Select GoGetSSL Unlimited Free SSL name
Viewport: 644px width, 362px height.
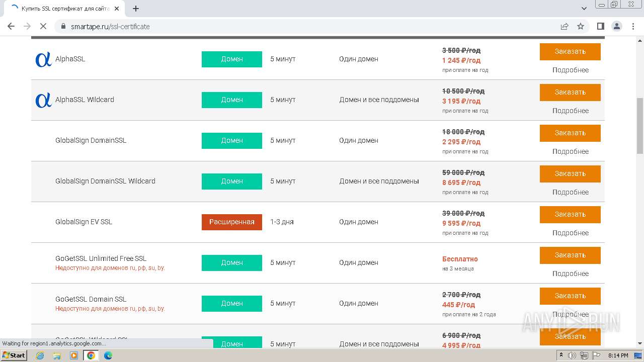(101, 258)
